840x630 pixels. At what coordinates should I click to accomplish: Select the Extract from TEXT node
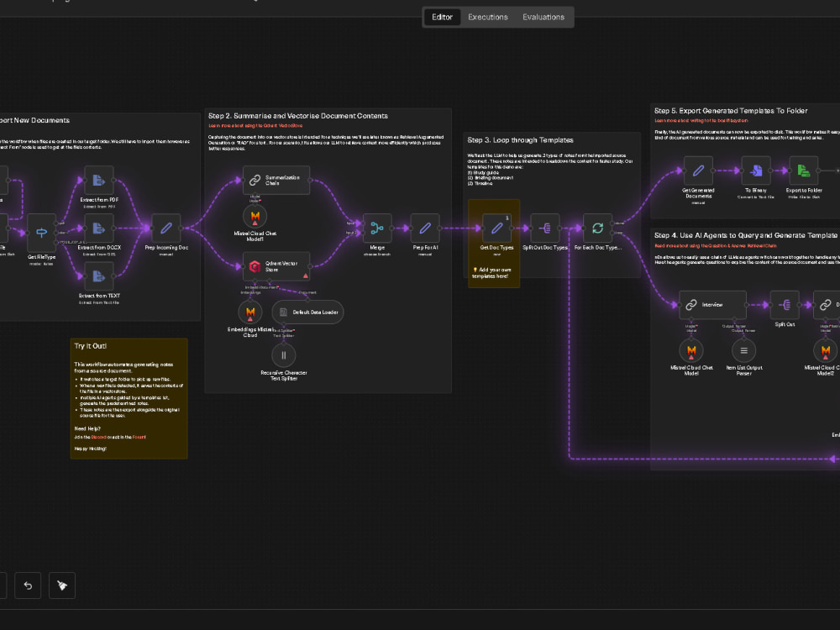(x=99, y=276)
